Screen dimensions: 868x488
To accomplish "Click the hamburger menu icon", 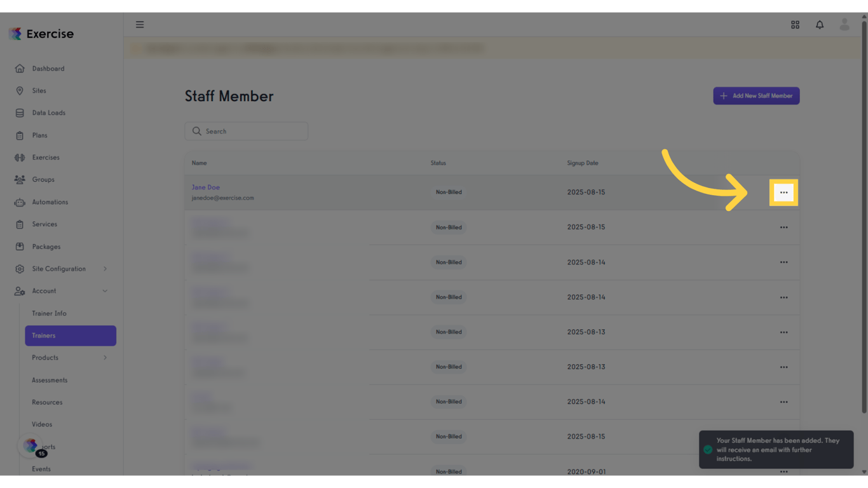I will [x=140, y=25].
